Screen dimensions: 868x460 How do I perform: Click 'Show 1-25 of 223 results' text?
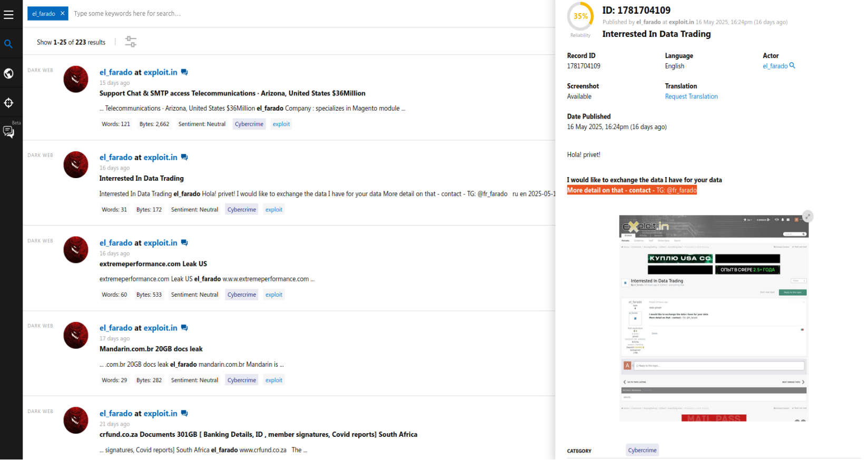(71, 43)
